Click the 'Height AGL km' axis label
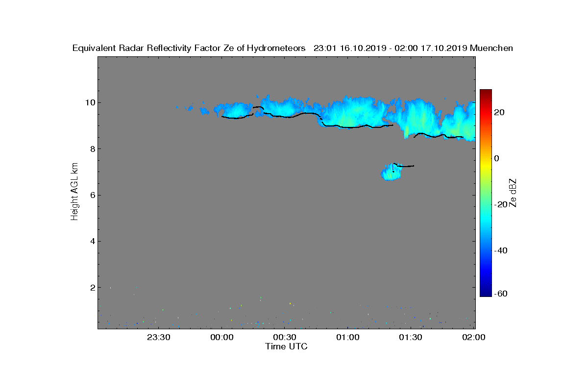 pyautogui.click(x=74, y=192)
